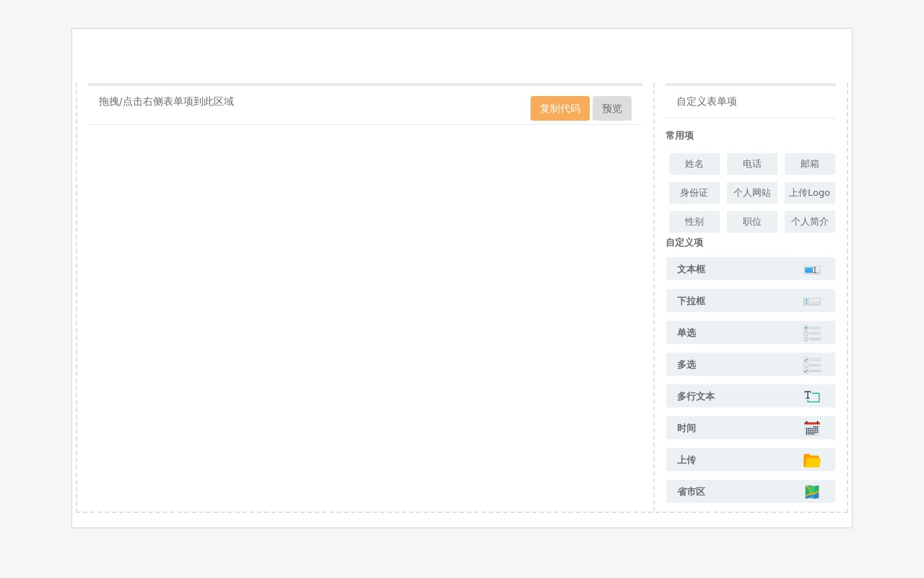The height and width of the screenshot is (578, 924).
Task: Select the 文本框 custom item label
Action: 691,269
